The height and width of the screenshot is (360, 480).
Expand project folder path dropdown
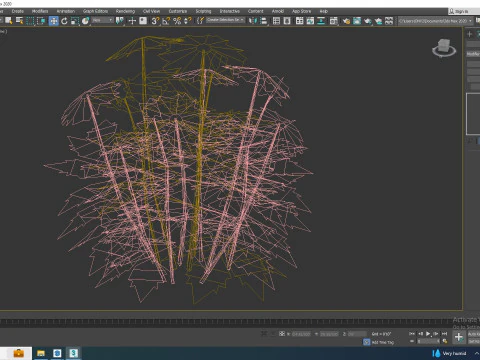pos(470,21)
